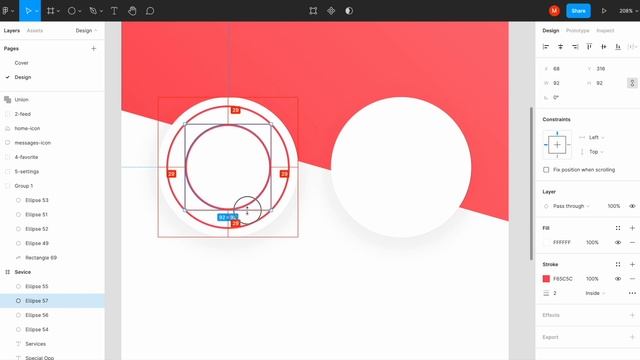Screen dimensions: 640x360
Task: Align right icon in Design panel
Action: [x=575, y=47]
